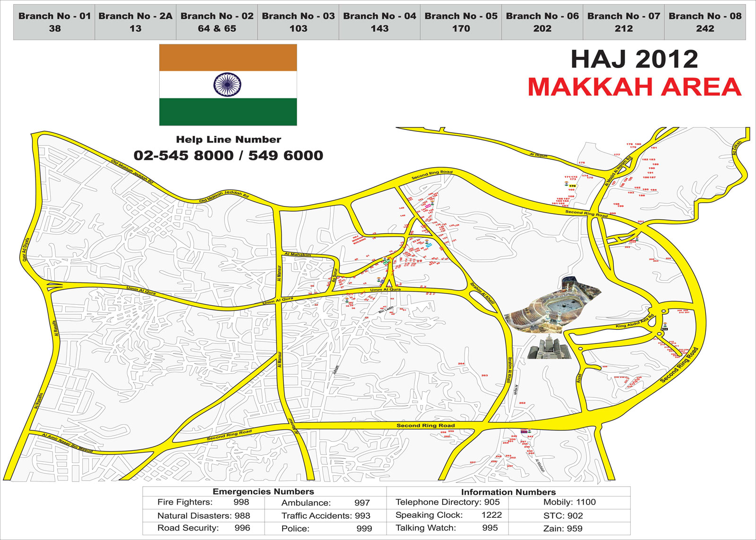
Task: Click the Zain: 959 entry
Action: (x=563, y=529)
